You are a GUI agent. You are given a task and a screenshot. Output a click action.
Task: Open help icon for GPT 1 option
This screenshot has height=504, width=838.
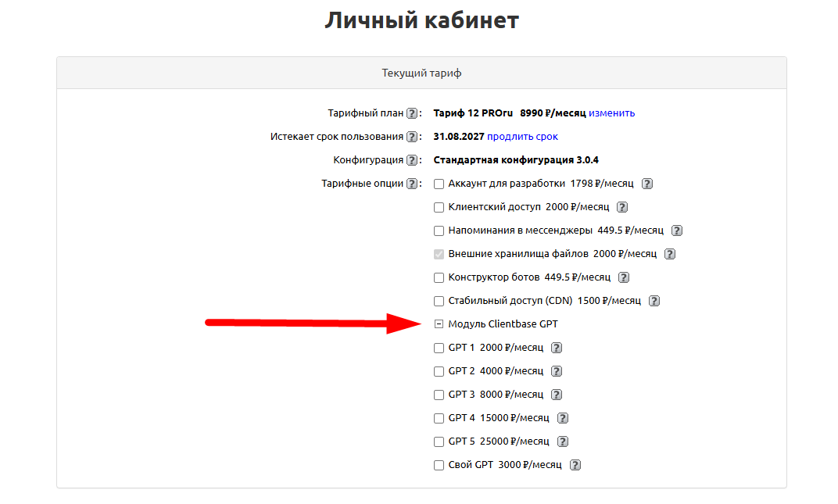(557, 348)
